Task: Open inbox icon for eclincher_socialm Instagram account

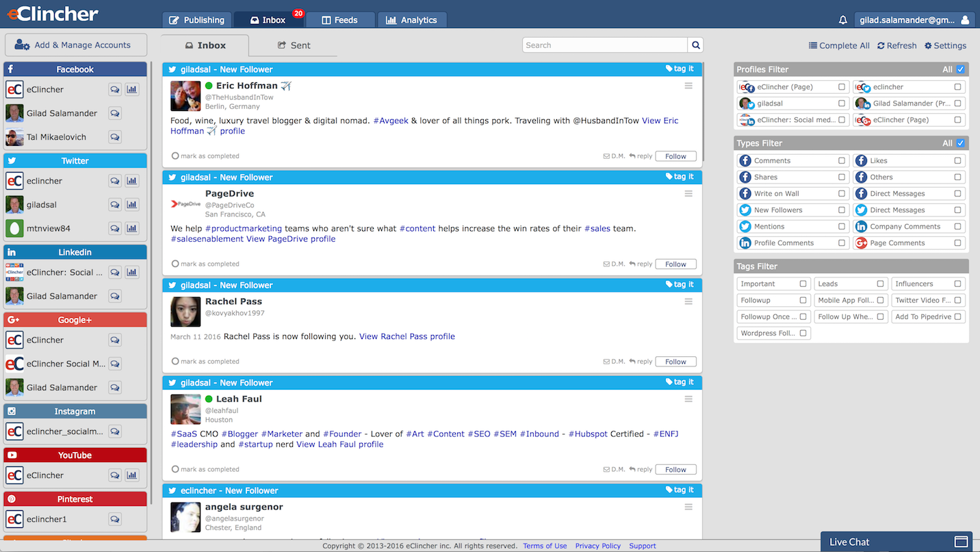Action: pyautogui.click(x=115, y=431)
